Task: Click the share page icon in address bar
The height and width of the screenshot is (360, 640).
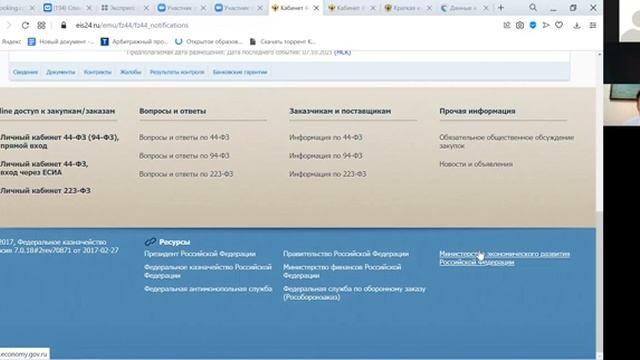Action: (507, 25)
